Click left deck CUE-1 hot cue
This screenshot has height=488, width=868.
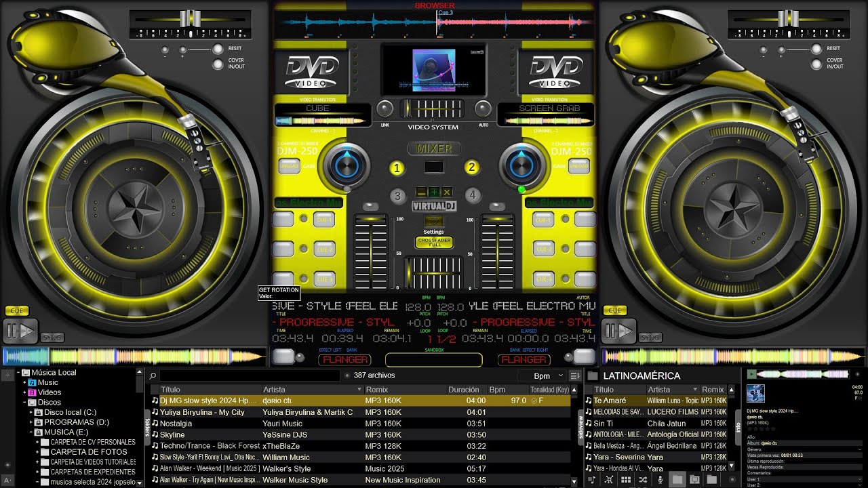pyautogui.click(x=323, y=220)
